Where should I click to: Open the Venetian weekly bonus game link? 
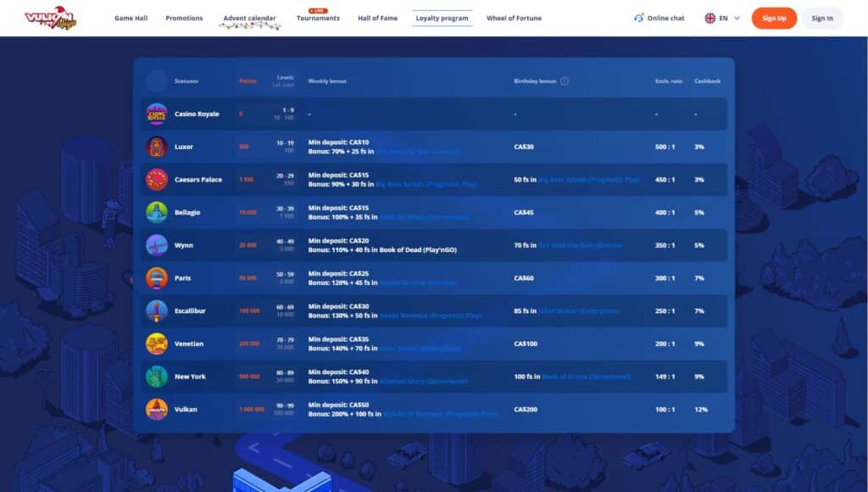420,348
